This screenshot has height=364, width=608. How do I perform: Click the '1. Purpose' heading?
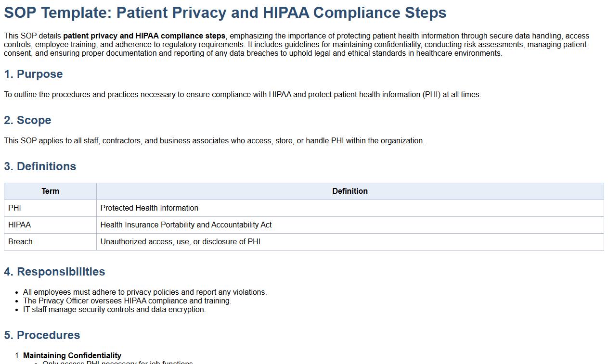click(33, 74)
